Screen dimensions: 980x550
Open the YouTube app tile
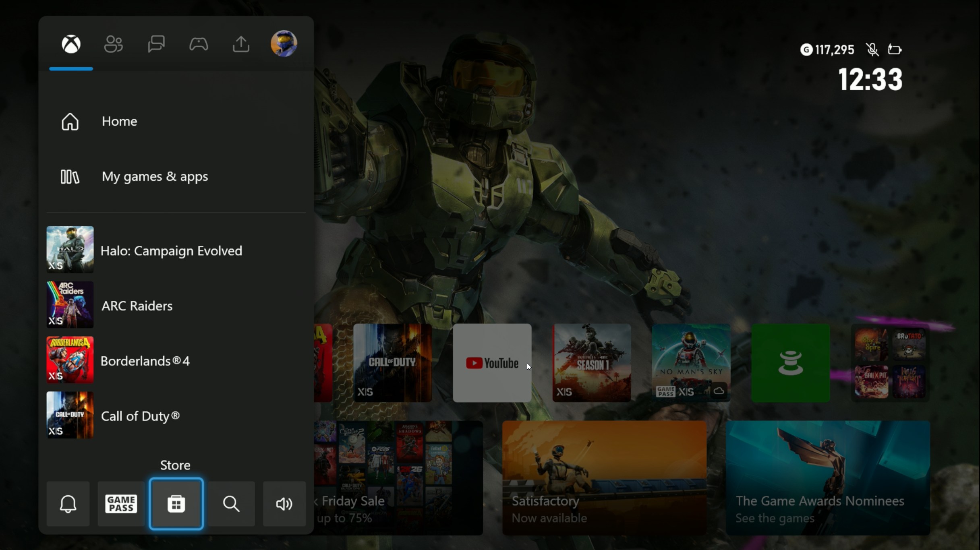492,363
